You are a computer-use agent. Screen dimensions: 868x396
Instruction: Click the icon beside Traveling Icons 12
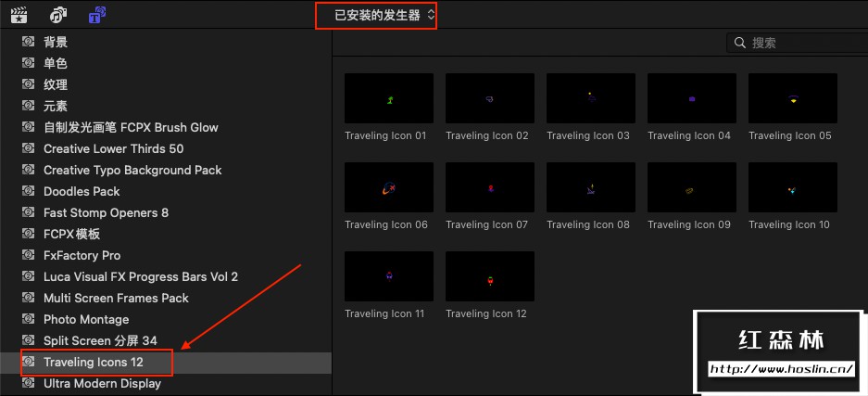[x=28, y=362]
